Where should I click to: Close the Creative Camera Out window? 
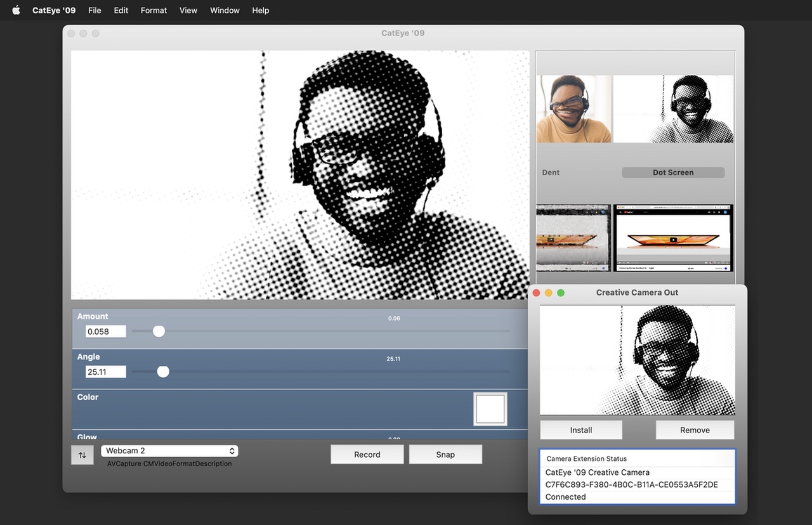[x=536, y=293]
